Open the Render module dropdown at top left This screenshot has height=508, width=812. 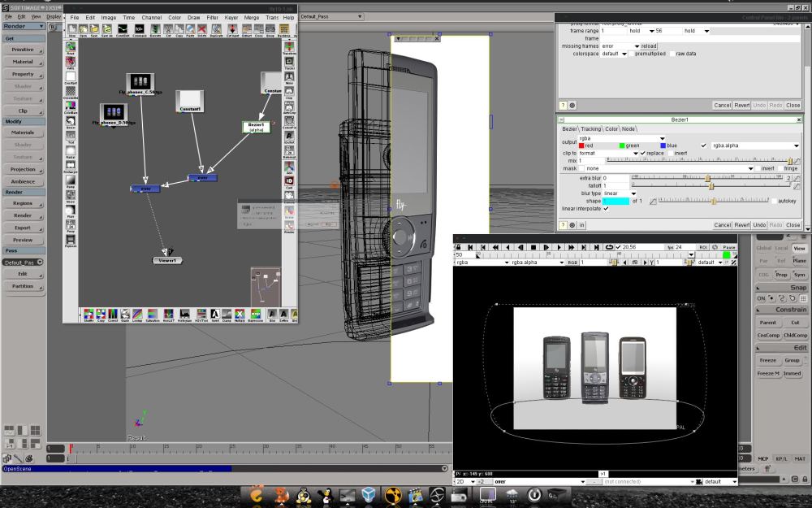[x=24, y=27]
